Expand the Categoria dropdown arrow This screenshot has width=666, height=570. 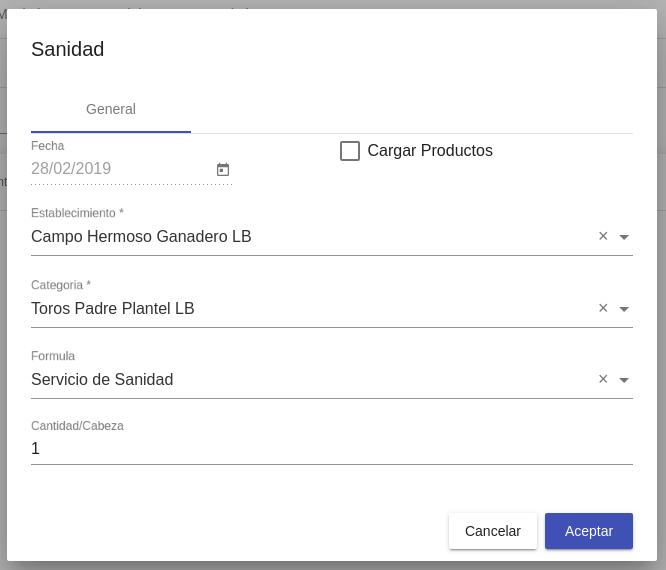click(624, 309)
